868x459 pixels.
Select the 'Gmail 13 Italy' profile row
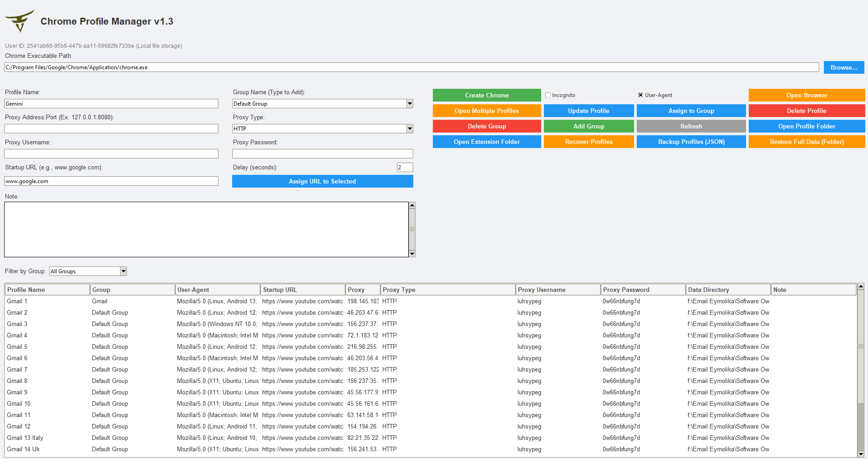[x=431, y=438]
